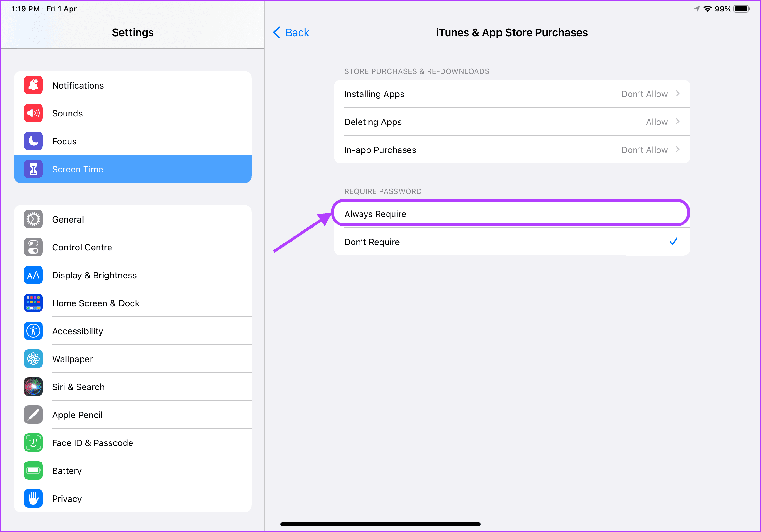The height and width of the screenshot is (532, 761).
Task: Tap the Screen Time label
Action: 77,169
